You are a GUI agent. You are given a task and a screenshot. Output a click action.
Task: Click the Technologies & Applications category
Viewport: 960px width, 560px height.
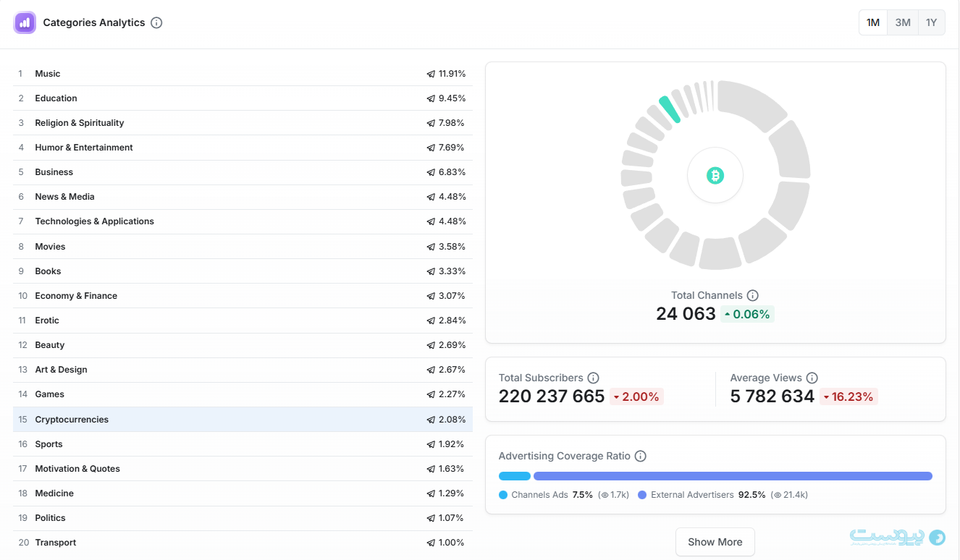pos(94,221)
